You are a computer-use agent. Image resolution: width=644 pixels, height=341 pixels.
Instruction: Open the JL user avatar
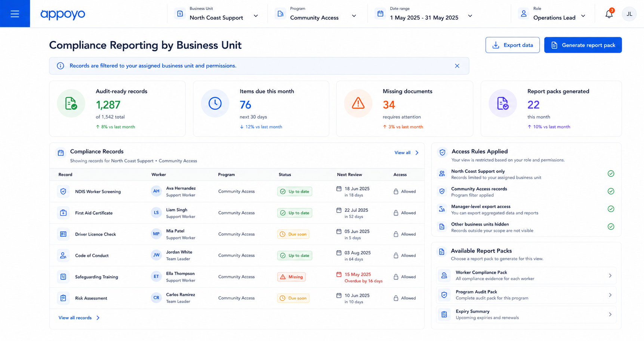[x=629, y=14]
